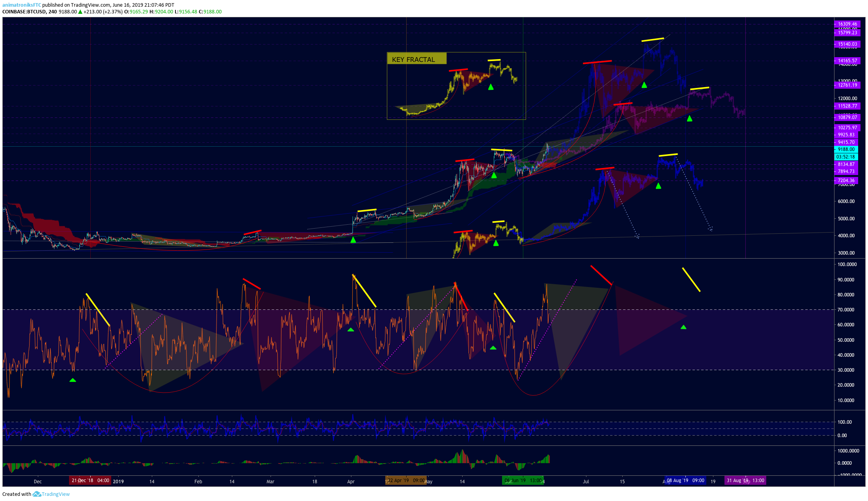
Task: Select the 11528.77 price level label
Action: [847, 106]
